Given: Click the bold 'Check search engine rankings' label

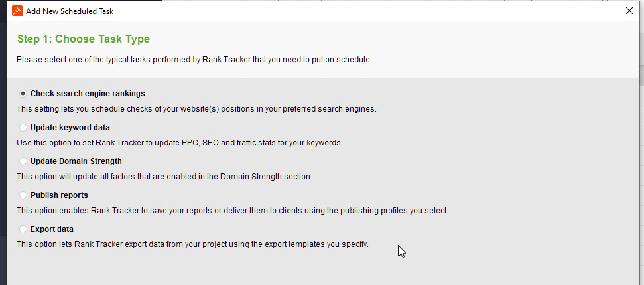Looking at the screenshot, I should click(x=88, y=94).
